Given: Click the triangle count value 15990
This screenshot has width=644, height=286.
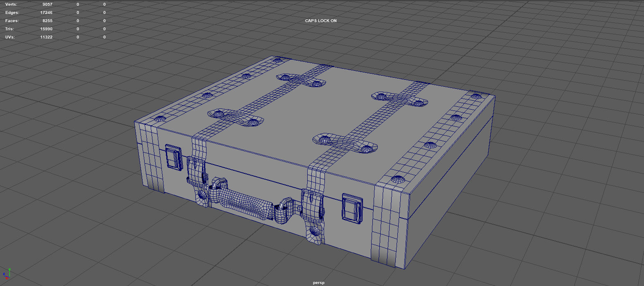Looking at the screenshot, I should [x=46, y=29].
